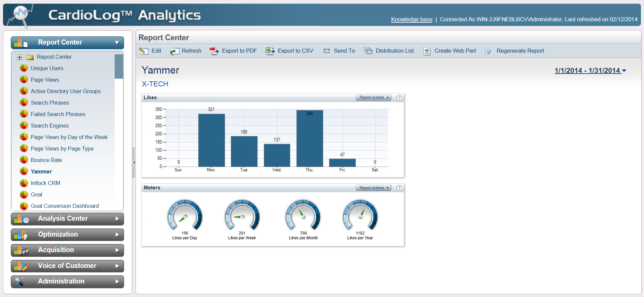Click the Thursday bar showing 344
This screenshot has height=297, width=644.
[310, 138]
